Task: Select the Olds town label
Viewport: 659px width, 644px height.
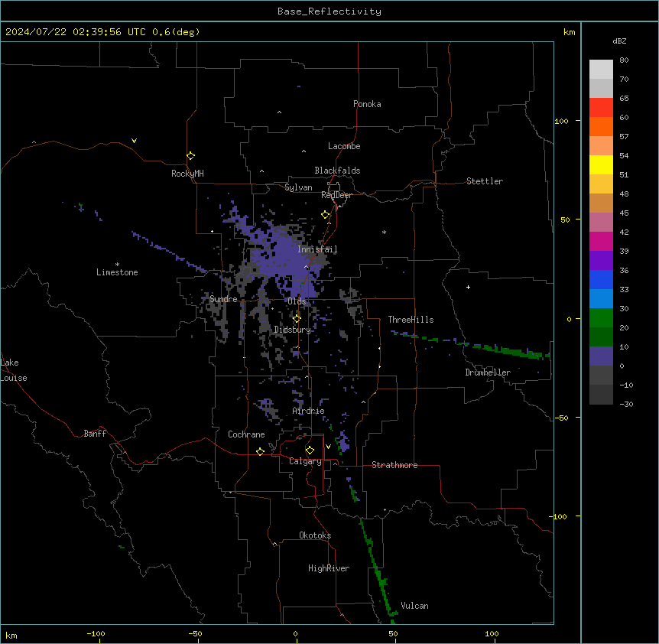Action: point(297,301)
